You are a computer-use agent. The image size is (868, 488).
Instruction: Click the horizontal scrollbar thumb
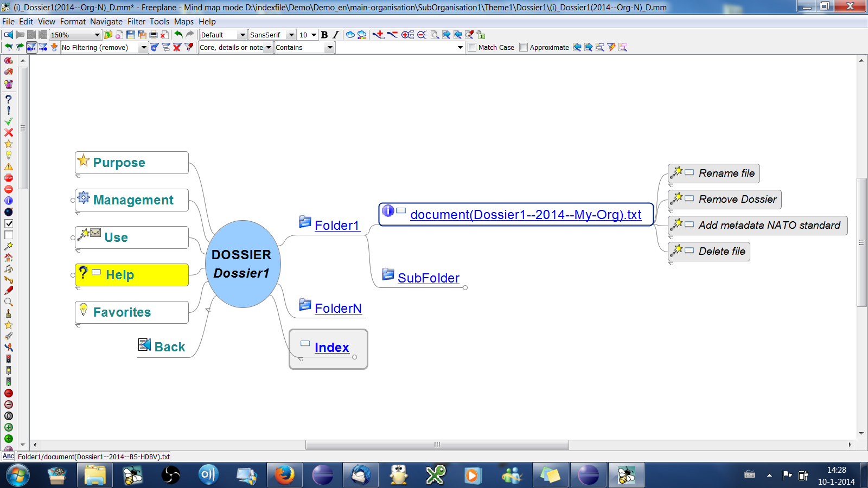click(x=437, y=445)
